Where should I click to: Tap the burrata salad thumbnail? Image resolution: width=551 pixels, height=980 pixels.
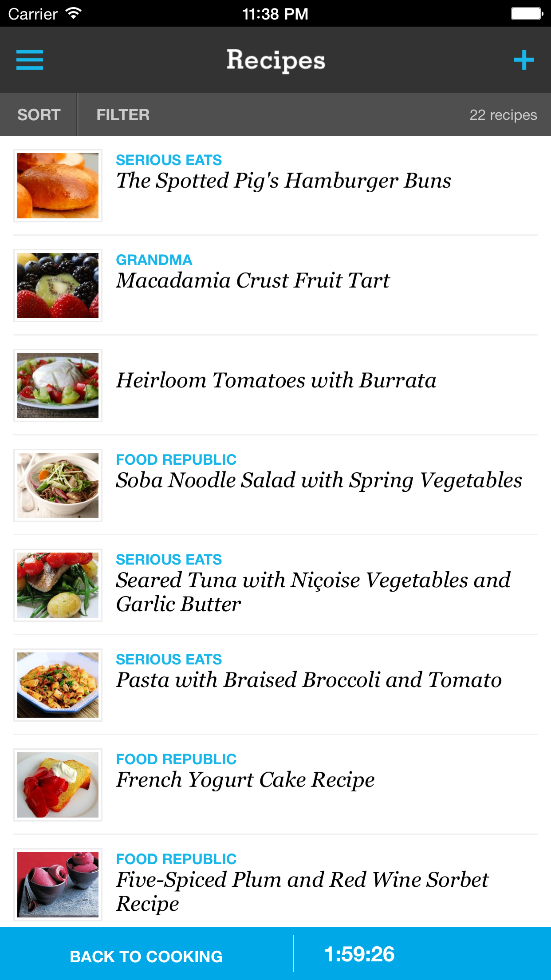[x=58, y=385]
